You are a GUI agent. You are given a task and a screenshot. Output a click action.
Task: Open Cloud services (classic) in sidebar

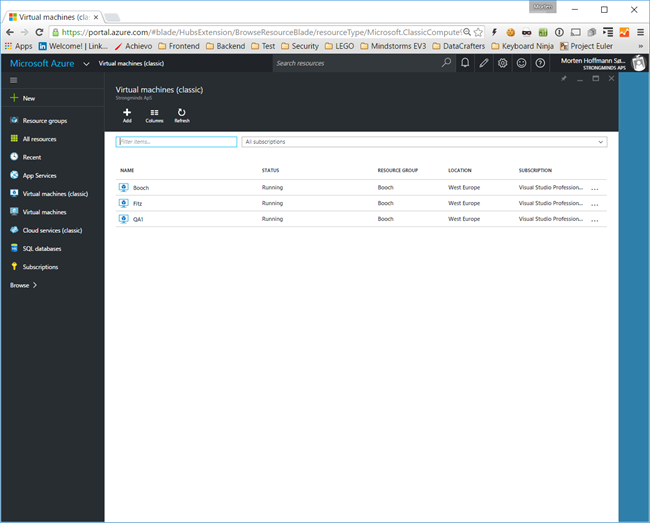coord(52,230)
